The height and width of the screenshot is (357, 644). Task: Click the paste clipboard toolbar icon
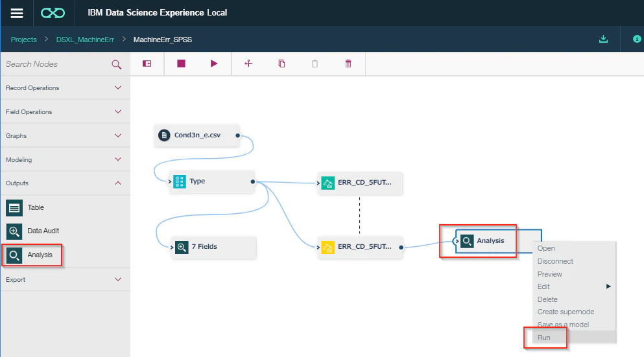point(315,63)
